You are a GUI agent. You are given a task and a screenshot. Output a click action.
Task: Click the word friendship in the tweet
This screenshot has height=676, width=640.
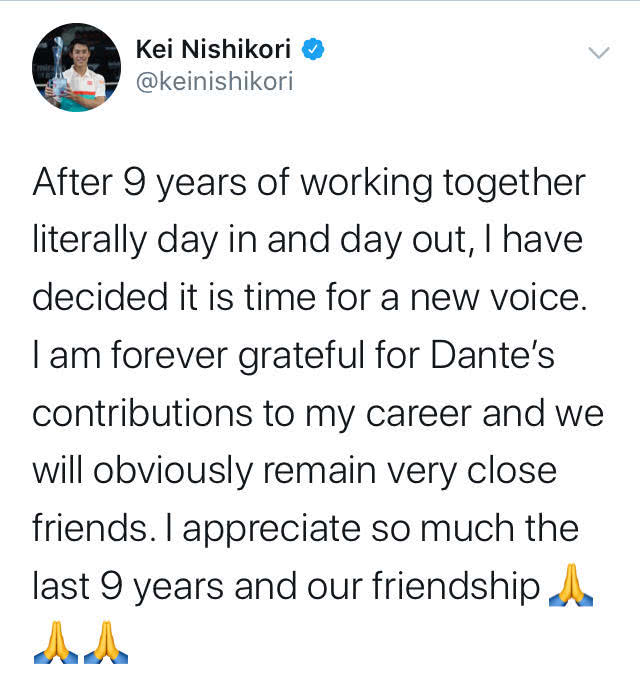point(456,586)
